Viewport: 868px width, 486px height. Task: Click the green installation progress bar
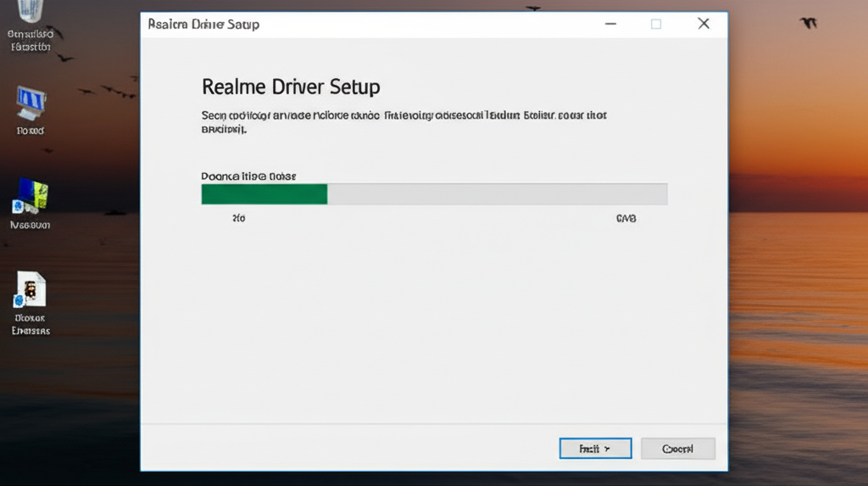[434, 194]
